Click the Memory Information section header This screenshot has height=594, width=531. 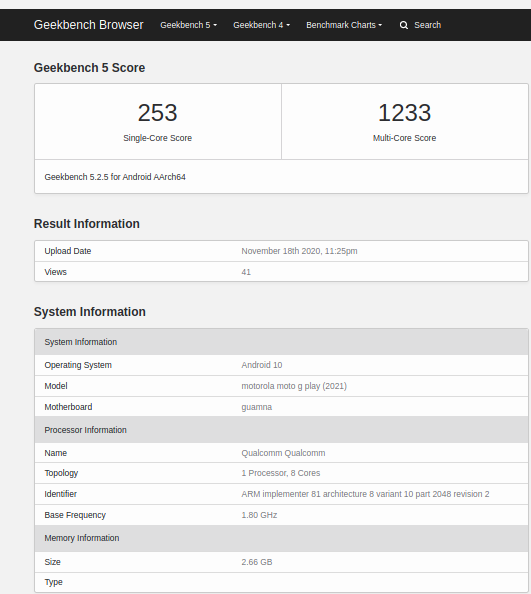coord(281,538)
